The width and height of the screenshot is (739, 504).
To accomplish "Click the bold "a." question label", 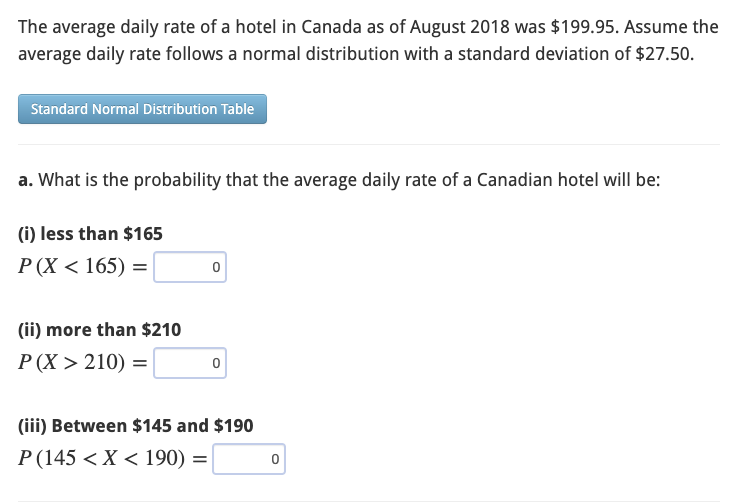I will coord(26,181).
